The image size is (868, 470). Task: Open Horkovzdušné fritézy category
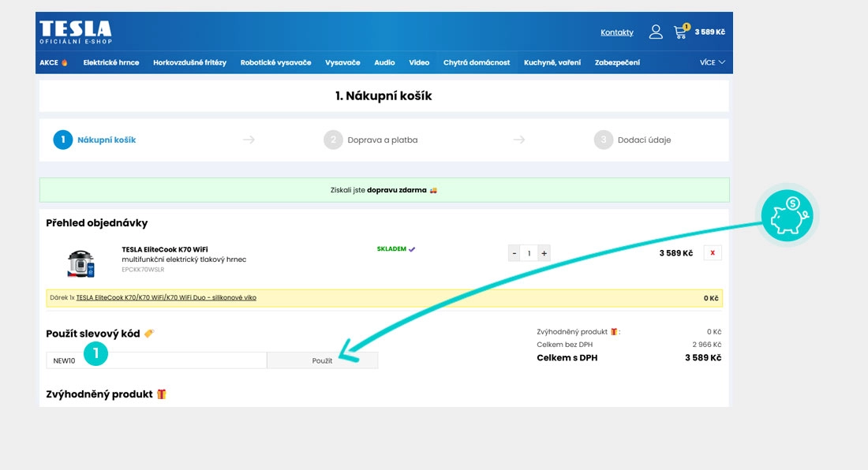[190, 62]
